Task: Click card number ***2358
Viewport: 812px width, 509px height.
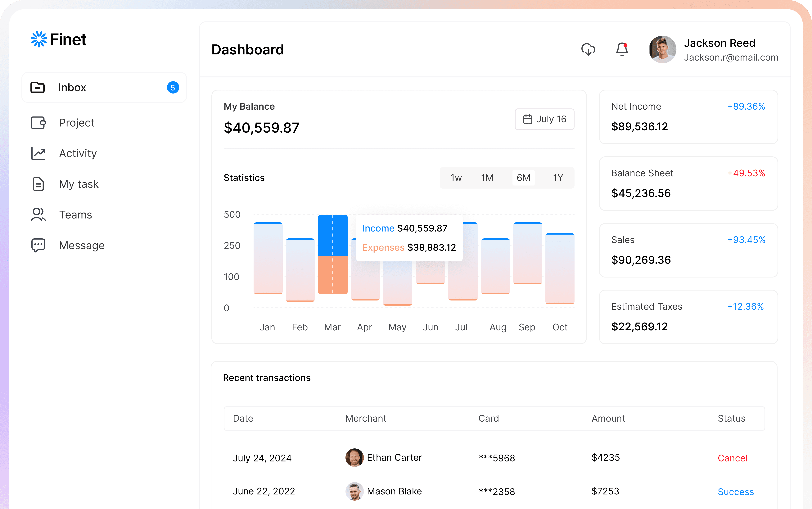Action: 497,492
